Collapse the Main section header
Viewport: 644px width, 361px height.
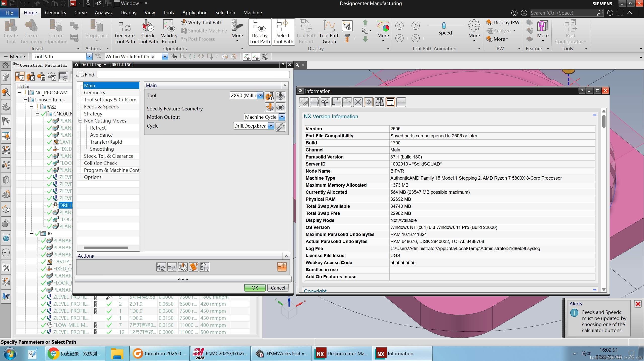285,86
